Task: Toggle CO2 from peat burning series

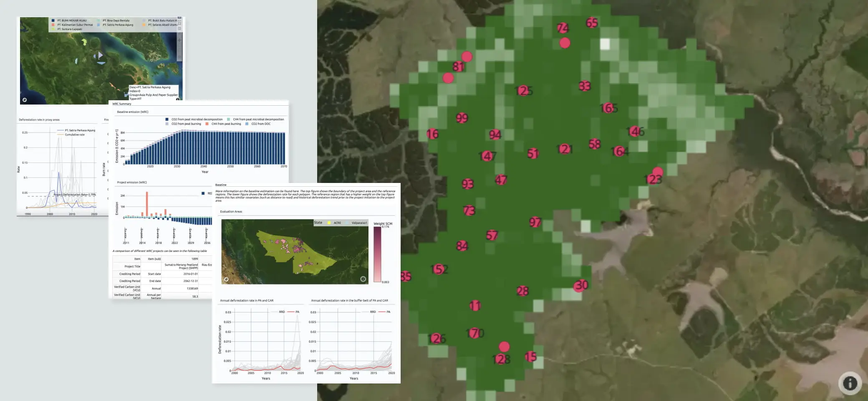Action: click(x=183, y=124)
